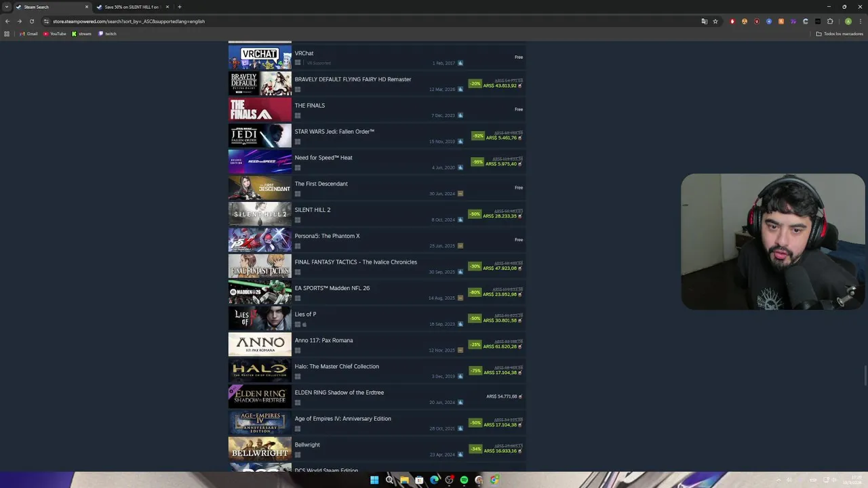Open the Bellwright game listing
The width and height of the screenshot is (868, 488).
tap(377, 449)
